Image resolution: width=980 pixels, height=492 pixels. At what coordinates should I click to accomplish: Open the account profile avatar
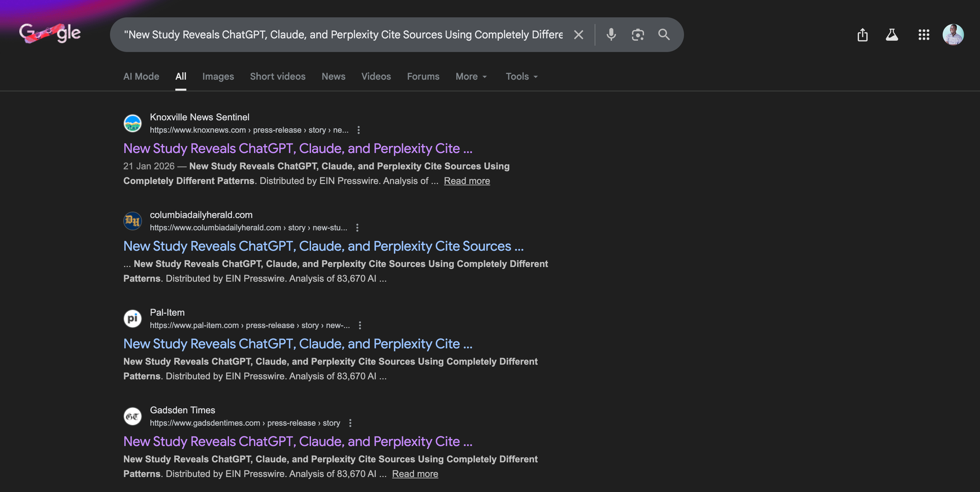click(x=953, y=35)
